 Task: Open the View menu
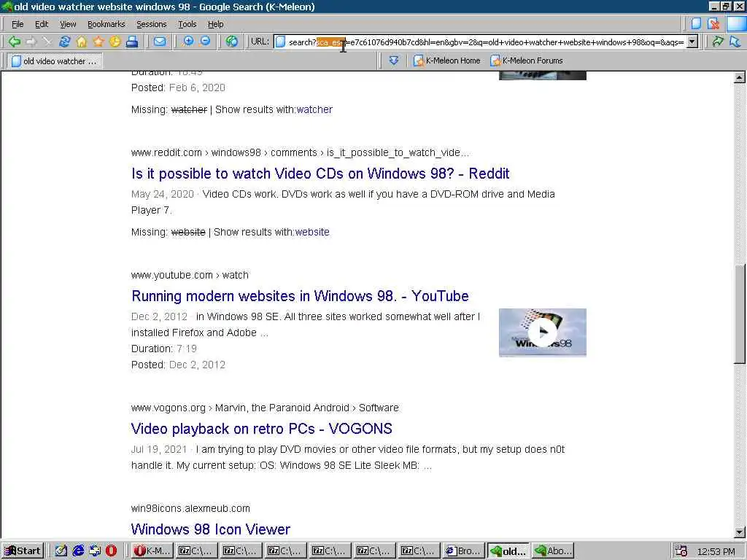tap(68, 24)
